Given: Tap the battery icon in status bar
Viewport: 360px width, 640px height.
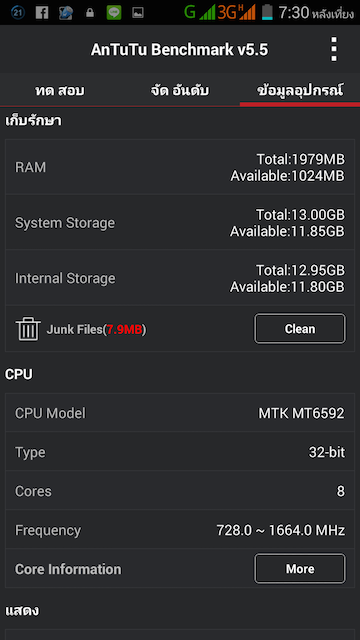Looking at the screenshot, I should (267, 12).
